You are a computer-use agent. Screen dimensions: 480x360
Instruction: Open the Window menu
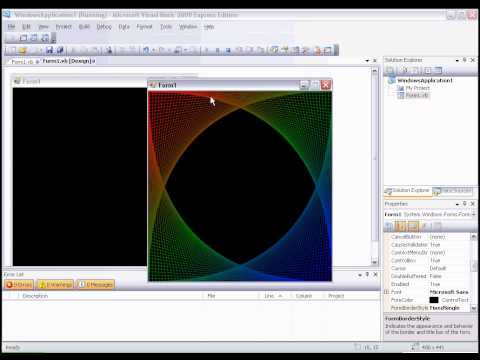(x=188, y=27)
